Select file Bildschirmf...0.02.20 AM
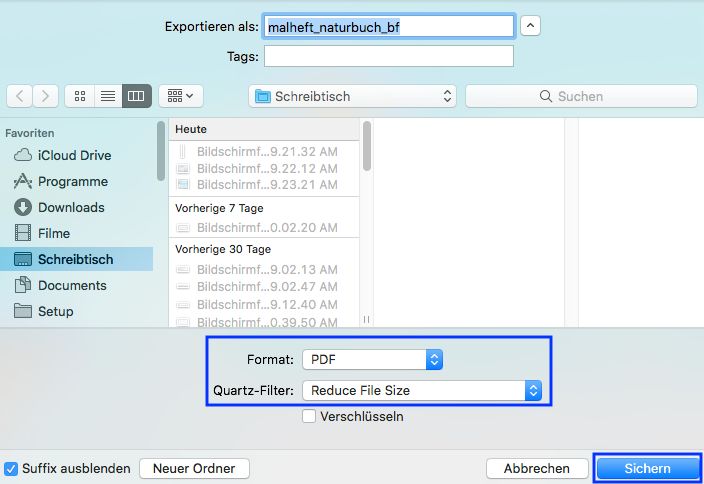Viewport: 704px width, 484px height. point(264,228)
